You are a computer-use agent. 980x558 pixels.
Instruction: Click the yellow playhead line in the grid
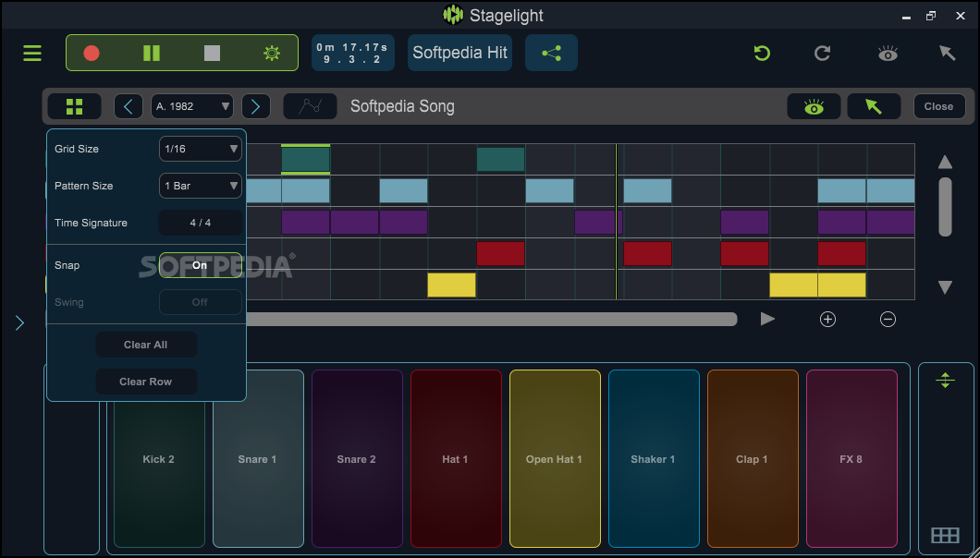(616, 222)
